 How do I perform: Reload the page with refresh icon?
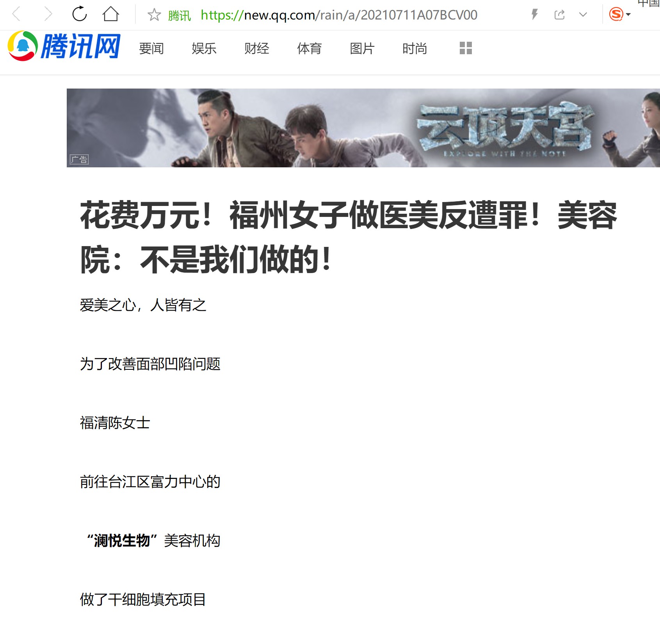(x=80, y=14)
